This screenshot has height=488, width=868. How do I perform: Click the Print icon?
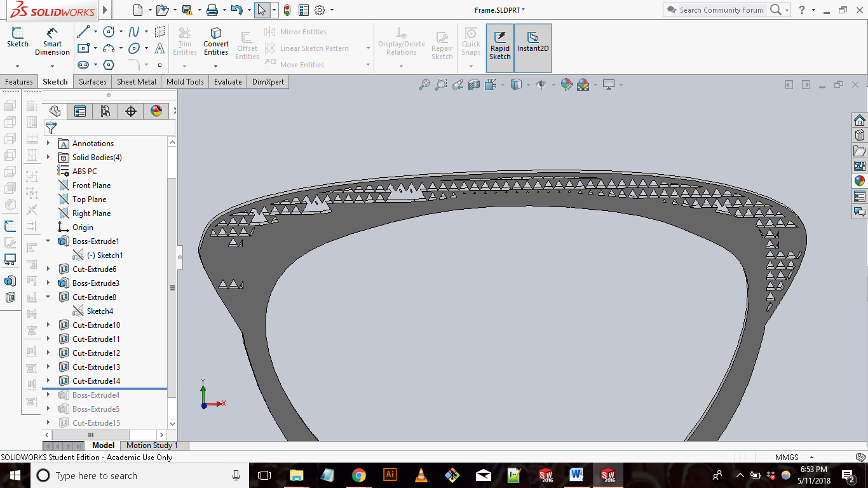point(212,10)
